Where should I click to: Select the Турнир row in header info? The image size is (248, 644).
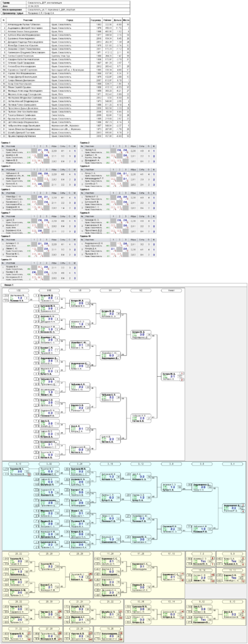click(x=66, y=3)
